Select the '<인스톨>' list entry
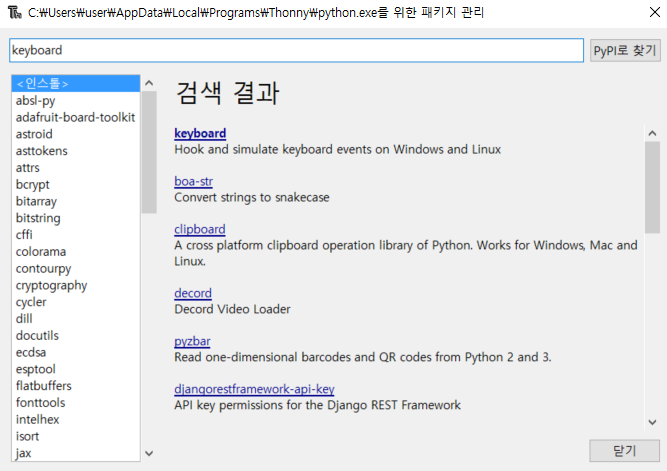This screenshot has height=471, width=667. coord(76,83)
